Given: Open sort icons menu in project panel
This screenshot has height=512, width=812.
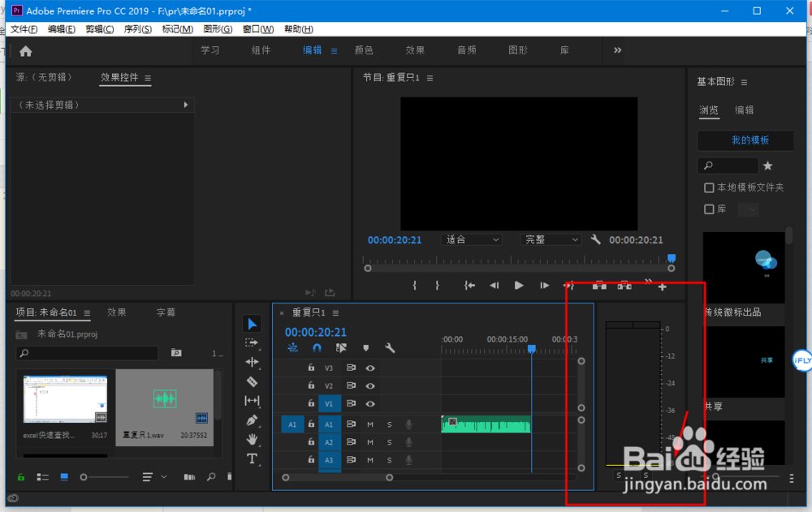Looking at the screenshot, I should (154, 477).
